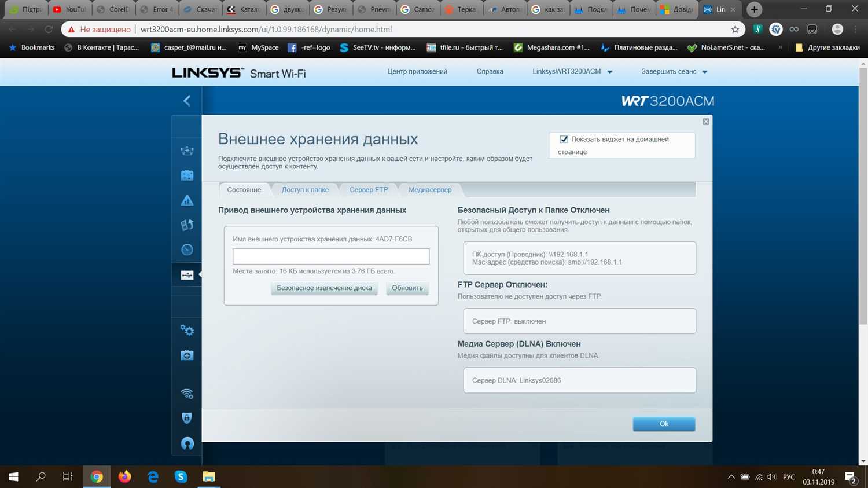Click the browser address bar URL
The image size is (868, 488).
click(266, 29)
